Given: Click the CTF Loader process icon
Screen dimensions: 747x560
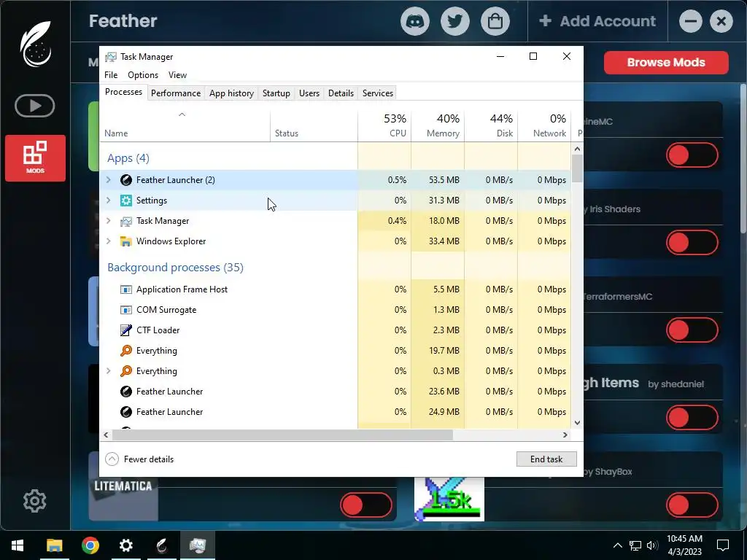Looking at the screenshot, I should click(x=125, y=330).
